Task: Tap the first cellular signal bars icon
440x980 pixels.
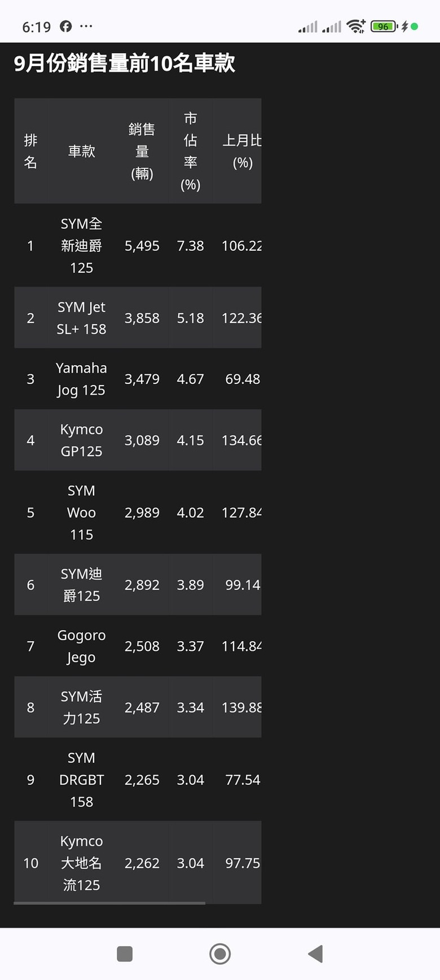Action: click(308, 27)
